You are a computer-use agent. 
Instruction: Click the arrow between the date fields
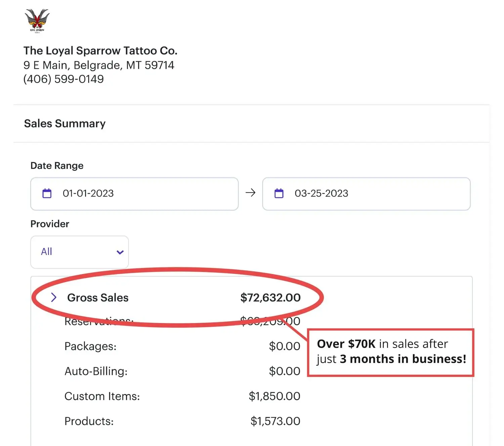250,193
